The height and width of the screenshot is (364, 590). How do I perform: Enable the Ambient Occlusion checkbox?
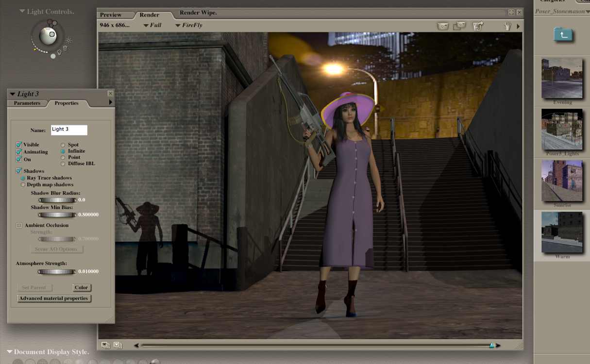tap(19, 225)
